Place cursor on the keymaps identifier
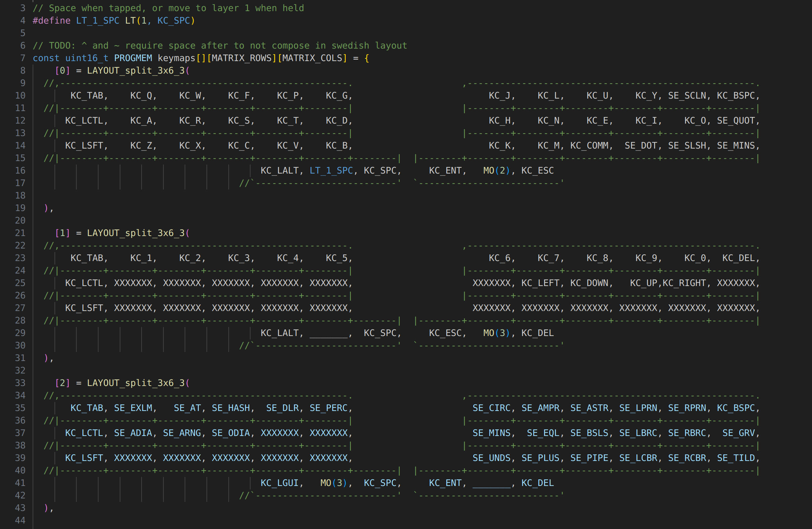The height and width of the screenshot is (529, 812). click(176, 58)
